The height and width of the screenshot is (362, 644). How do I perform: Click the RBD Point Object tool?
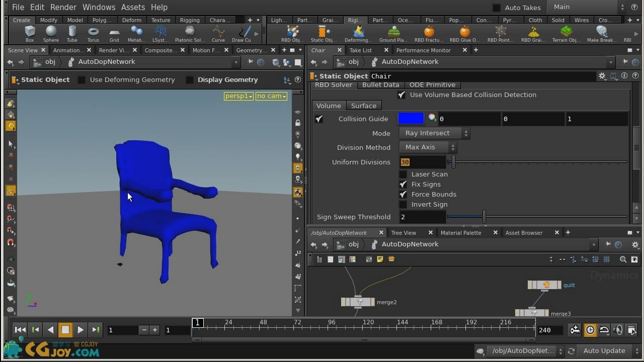pyautogui.click(x=500, y=34)
